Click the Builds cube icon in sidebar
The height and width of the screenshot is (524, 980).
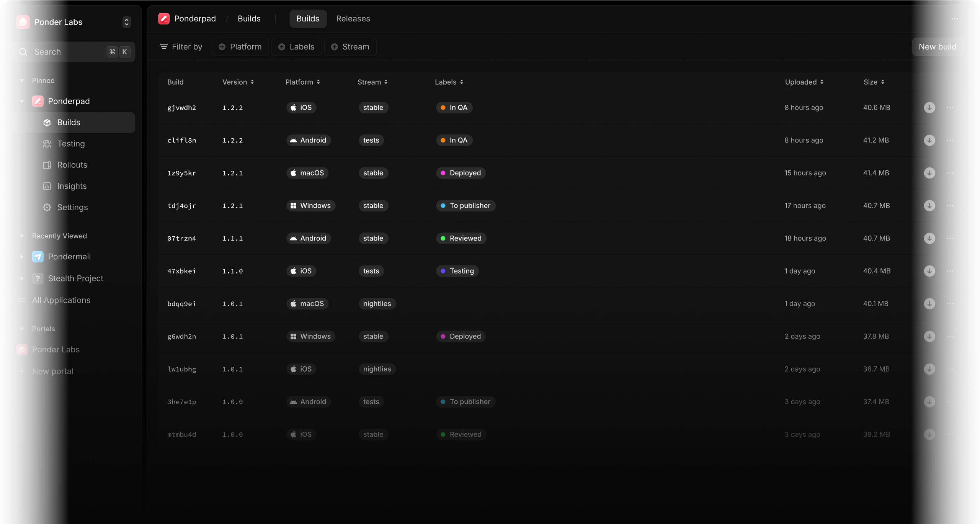[x=47, y=122]
